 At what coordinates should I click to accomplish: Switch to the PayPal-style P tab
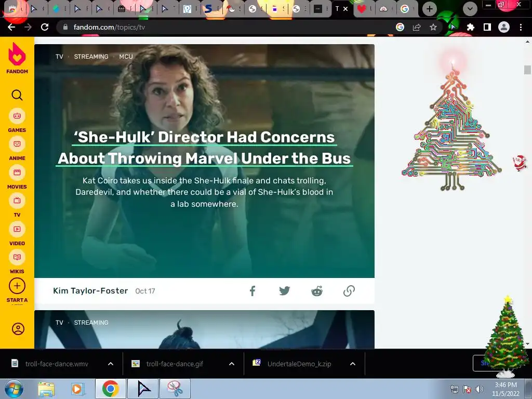(x=189, y=9)
